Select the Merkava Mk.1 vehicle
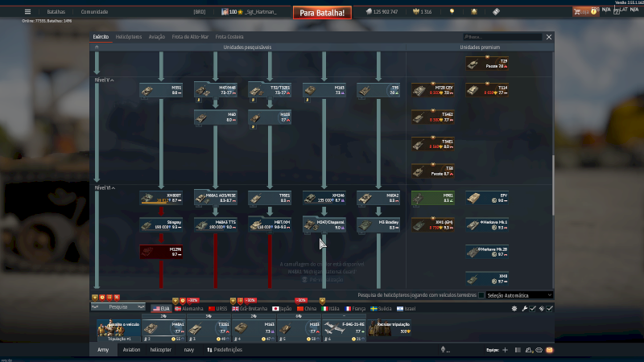644x362 pixels. [x=487, y=225]
